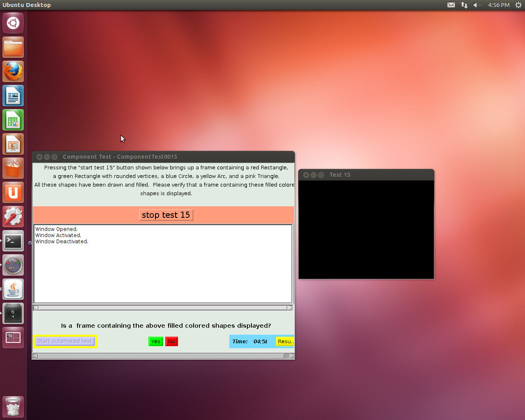This screenshot has width=525, height=420.
Task: Launch Firefox web browser
Action: 13,72
